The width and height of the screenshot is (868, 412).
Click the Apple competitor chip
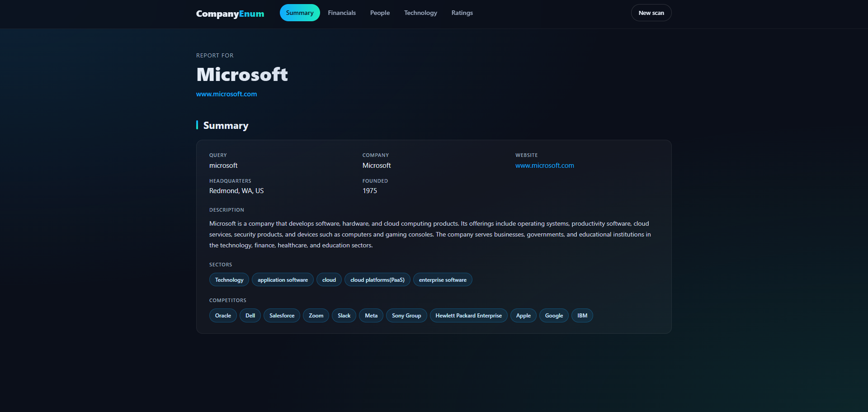pyautogui.click(x=524, y=315)
